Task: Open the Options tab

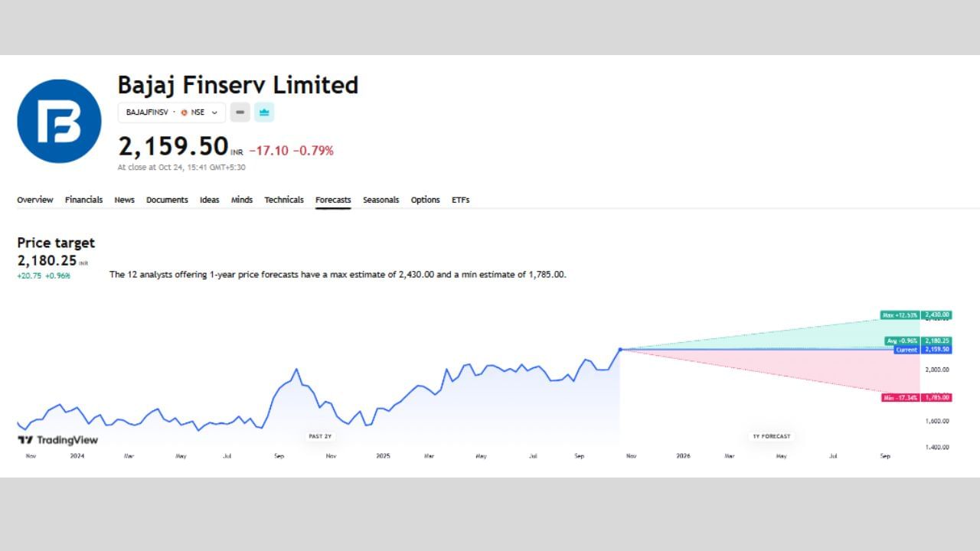Action: point(425,200)
